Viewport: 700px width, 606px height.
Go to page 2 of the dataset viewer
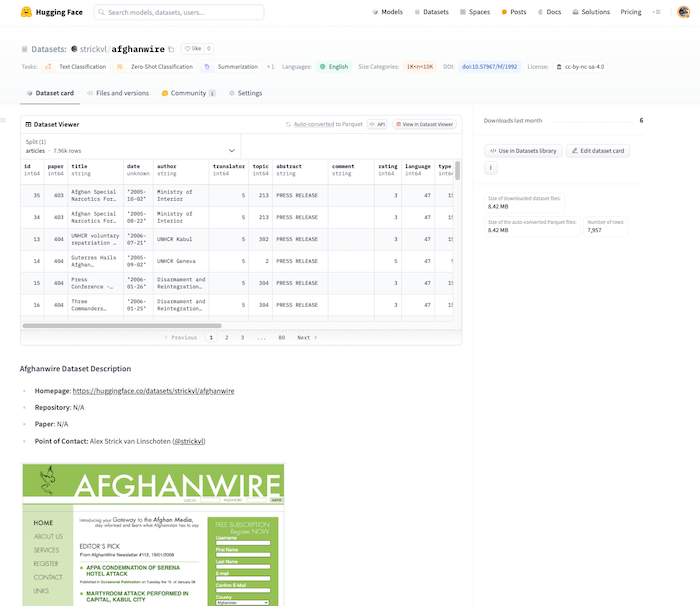227,338
